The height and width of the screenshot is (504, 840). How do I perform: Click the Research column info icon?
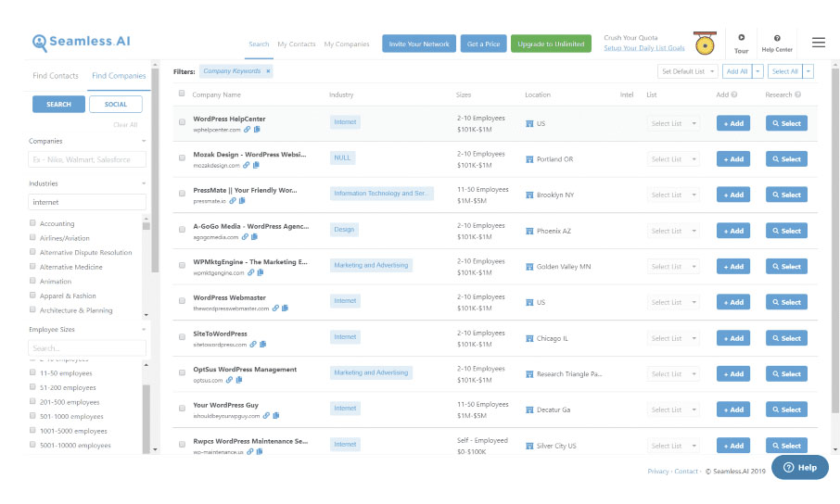pyautogui.click(x=797, y=94)
